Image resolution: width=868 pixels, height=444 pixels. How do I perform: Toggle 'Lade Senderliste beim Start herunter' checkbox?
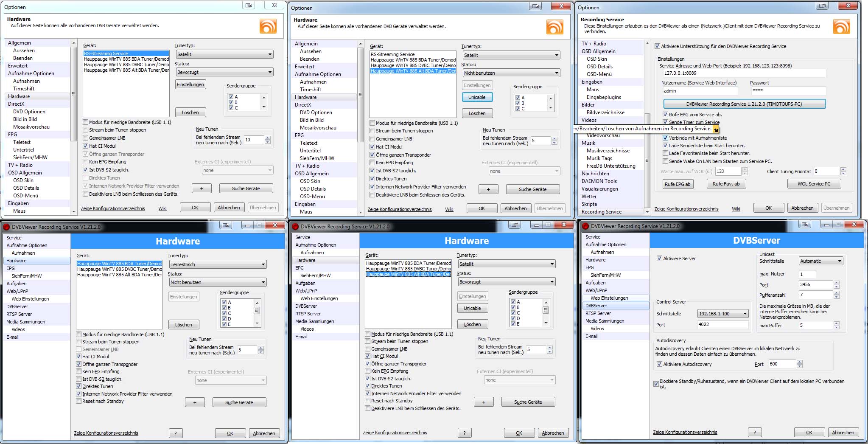click(665, 146)
